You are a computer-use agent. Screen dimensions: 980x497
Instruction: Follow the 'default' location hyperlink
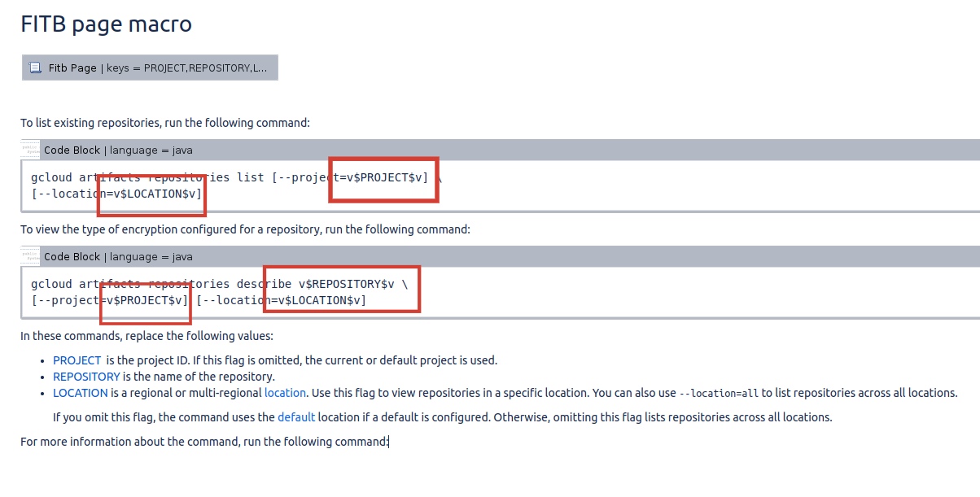(x=295, y=417)
